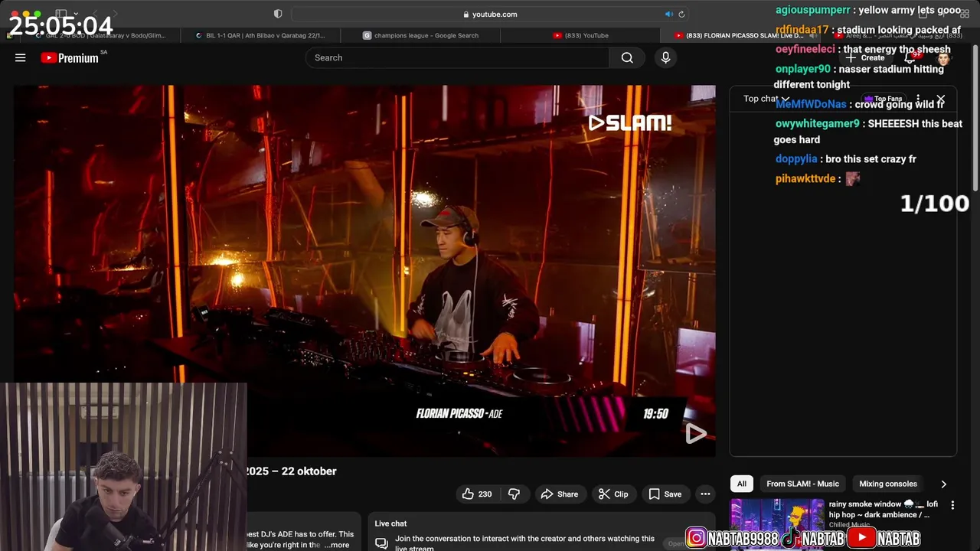Open live chat three-dot options menu
Image resolution: width=980 pixels, height=551 pixels.
click(x=918, y=99)
